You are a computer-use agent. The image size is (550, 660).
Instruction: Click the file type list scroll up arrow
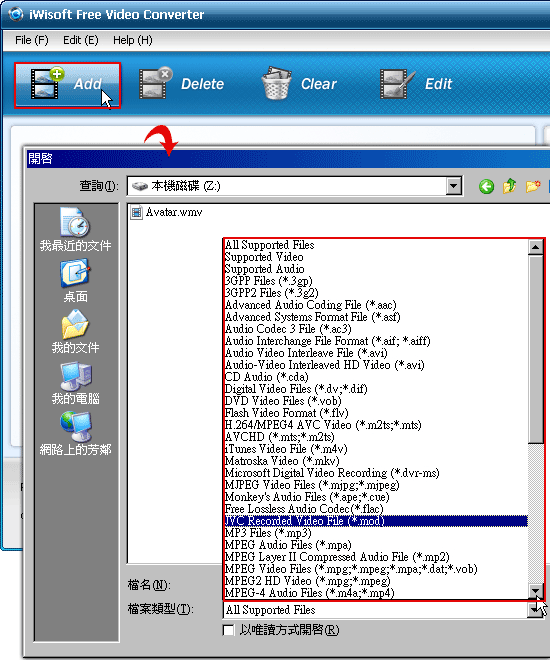pyautogui.click(x=535, y=247)
